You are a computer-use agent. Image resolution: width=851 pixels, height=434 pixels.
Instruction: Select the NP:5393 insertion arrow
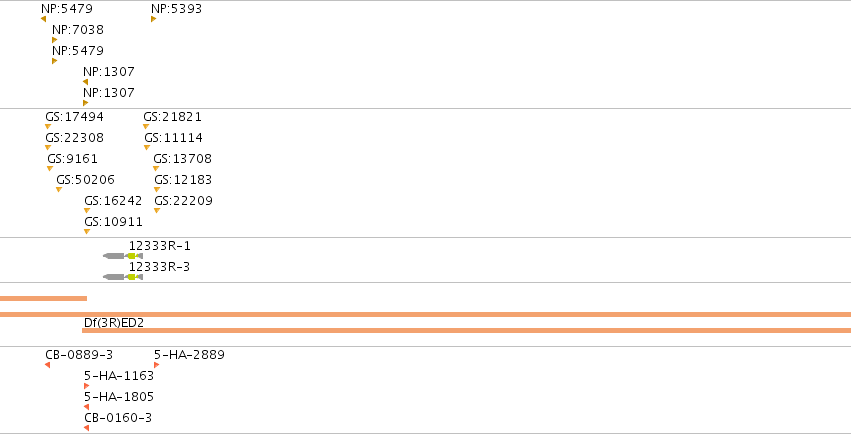(154, 19)
